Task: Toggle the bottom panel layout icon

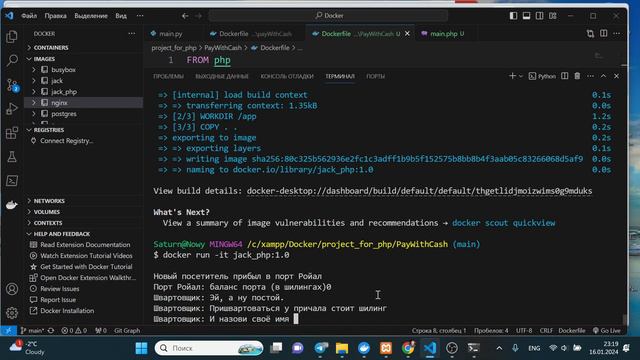Action: pos(527,16)
